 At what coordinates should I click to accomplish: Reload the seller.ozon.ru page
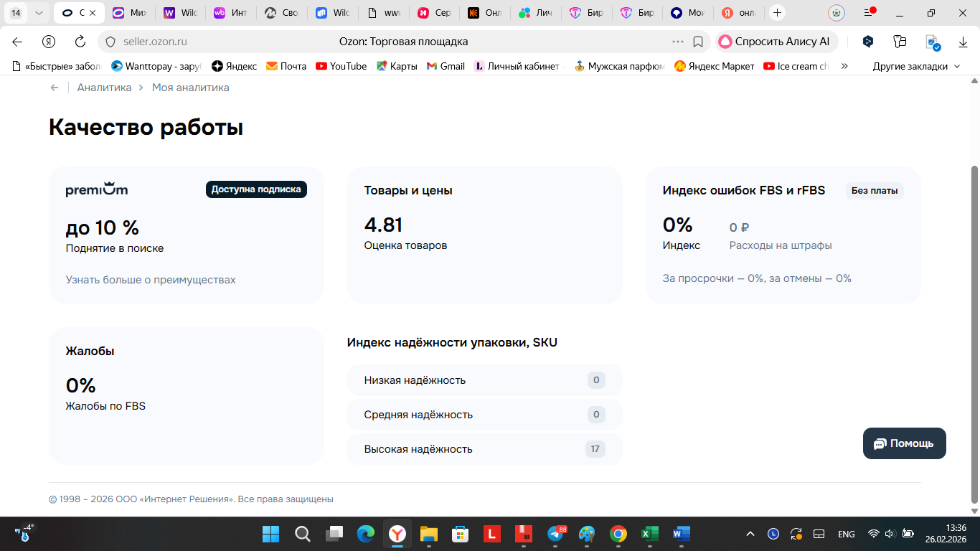(80, 42)
